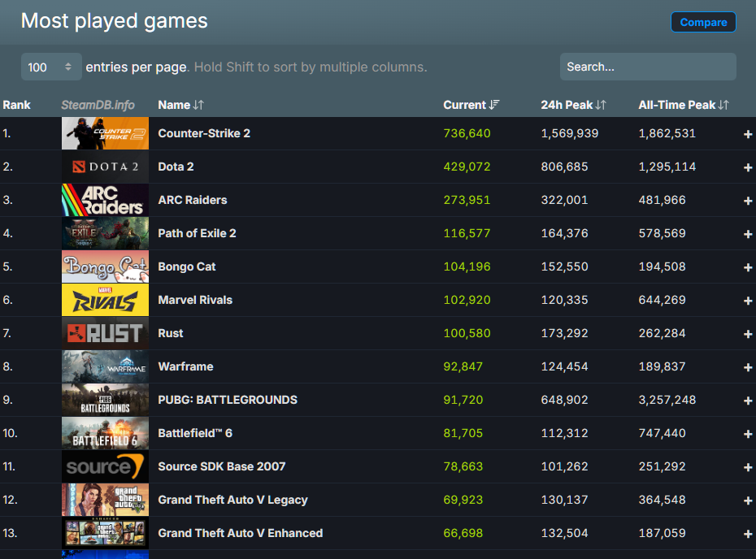Focus the Search input field
Screen dimensions: 756x559
pos(648,67)
